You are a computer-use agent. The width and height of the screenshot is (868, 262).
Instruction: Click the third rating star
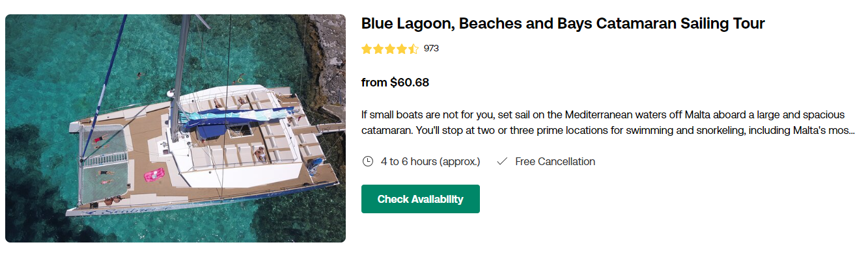[390, 49]
